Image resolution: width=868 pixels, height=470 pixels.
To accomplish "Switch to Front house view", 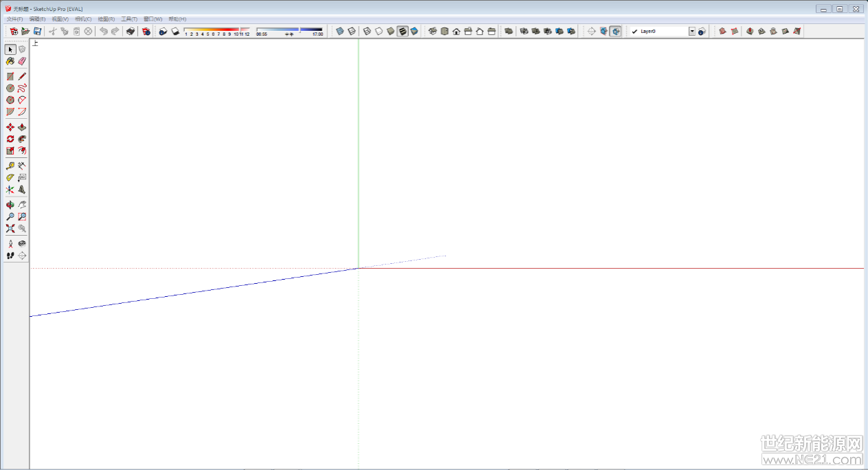I will point(456,31).
